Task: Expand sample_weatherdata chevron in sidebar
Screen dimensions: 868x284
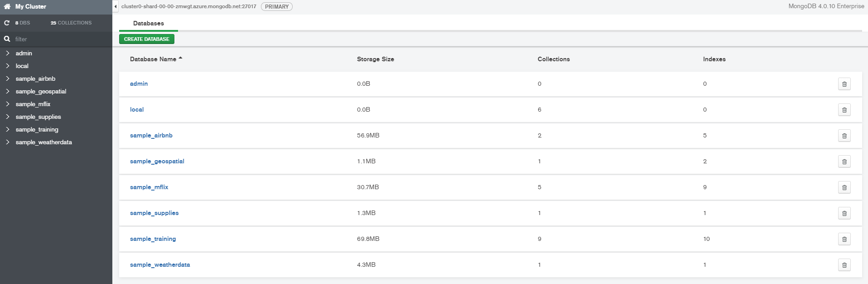Action: click(x=8, y=142)
